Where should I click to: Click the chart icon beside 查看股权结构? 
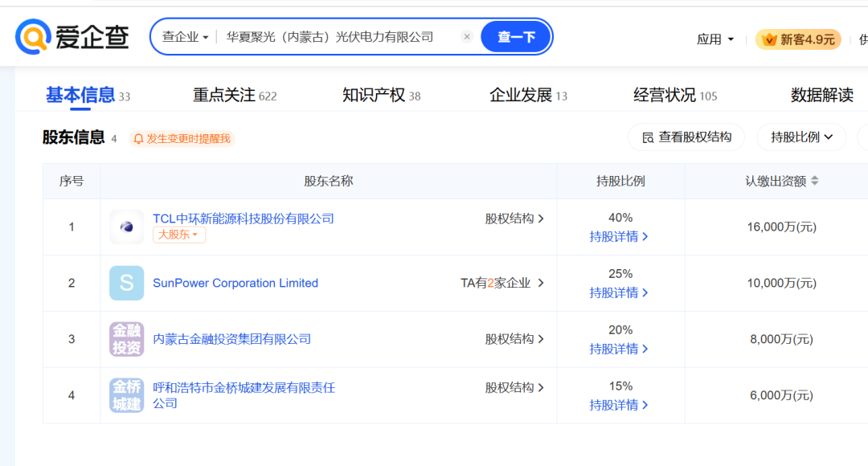pyautogui.click(x=648, y=137)
